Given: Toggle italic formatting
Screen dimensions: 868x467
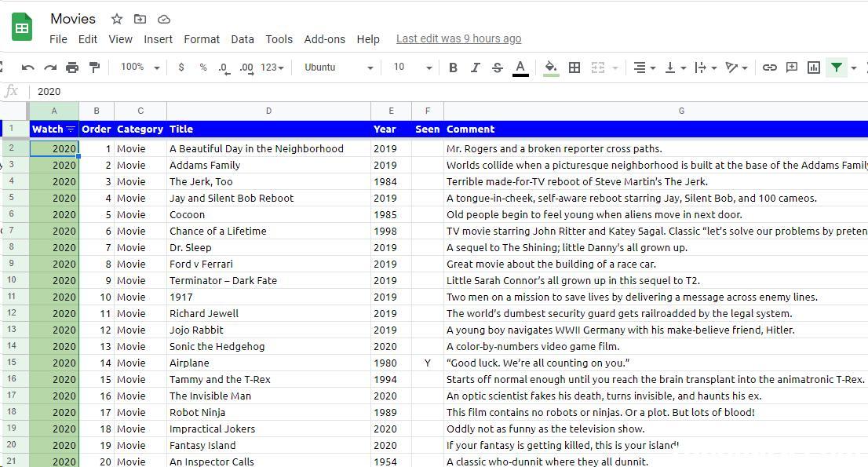Looking at the screenshot, I should click(x=475, y=67).
